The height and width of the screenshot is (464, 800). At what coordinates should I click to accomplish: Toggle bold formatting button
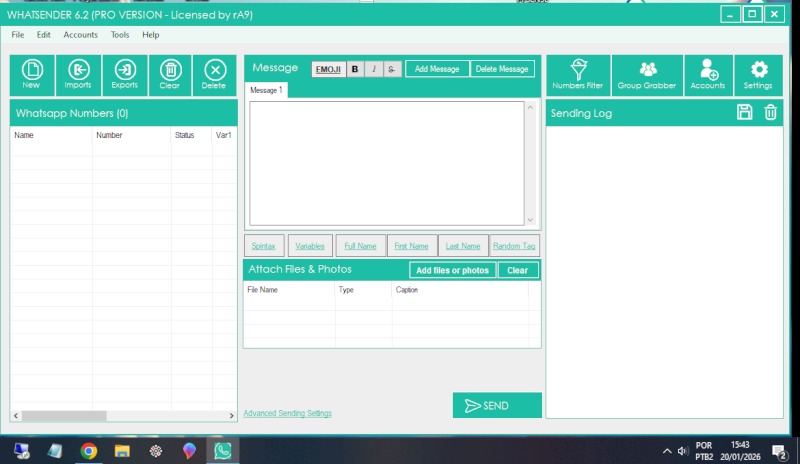point(355,69)
